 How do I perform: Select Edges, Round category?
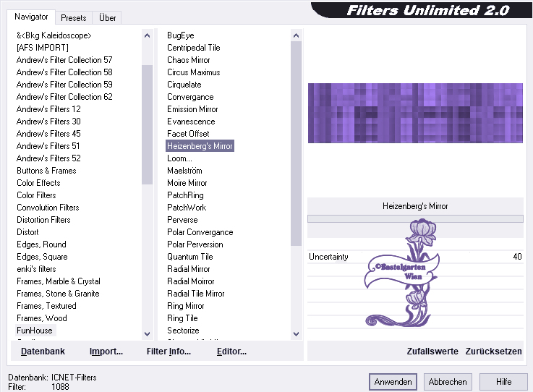41,244
